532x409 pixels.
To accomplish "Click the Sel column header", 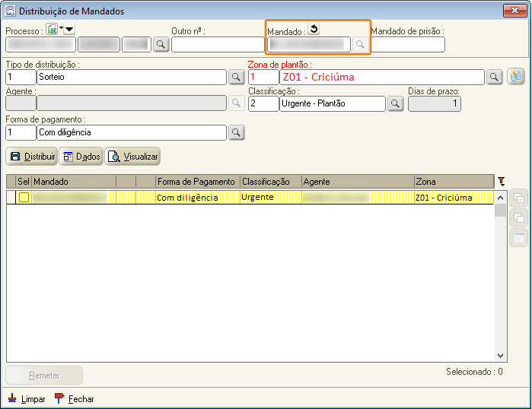I will point(24,182).
